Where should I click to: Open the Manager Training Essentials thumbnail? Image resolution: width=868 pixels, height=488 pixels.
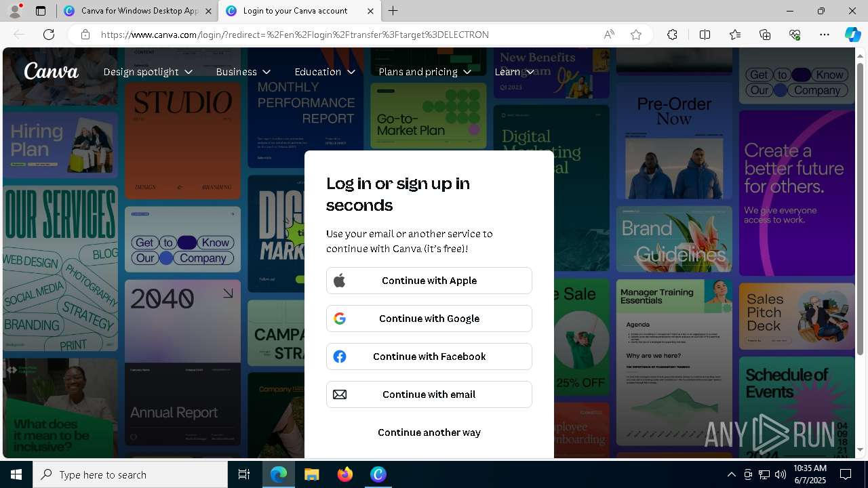pos(675,362)
